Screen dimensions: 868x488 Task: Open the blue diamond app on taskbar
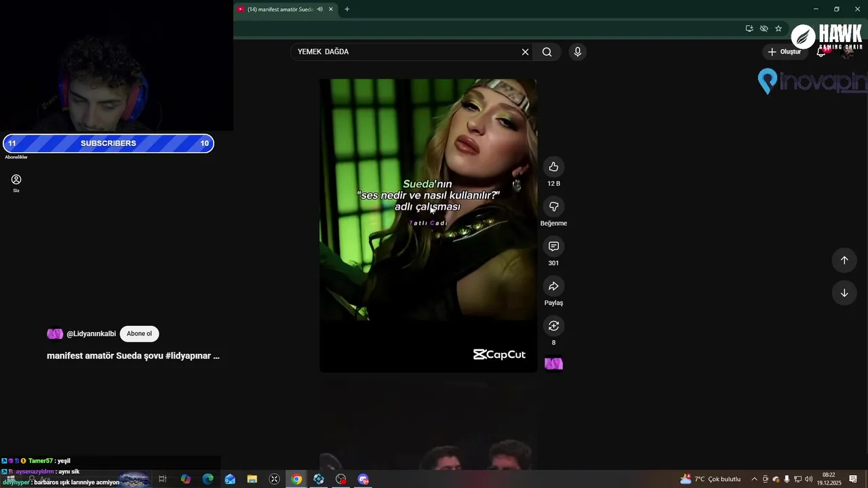319,479
